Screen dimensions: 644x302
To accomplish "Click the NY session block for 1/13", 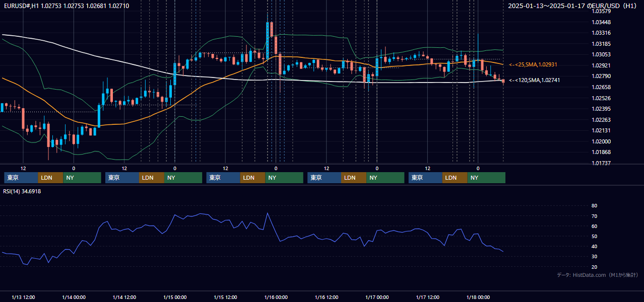I will pyautogui.click(x=82, y=178).
